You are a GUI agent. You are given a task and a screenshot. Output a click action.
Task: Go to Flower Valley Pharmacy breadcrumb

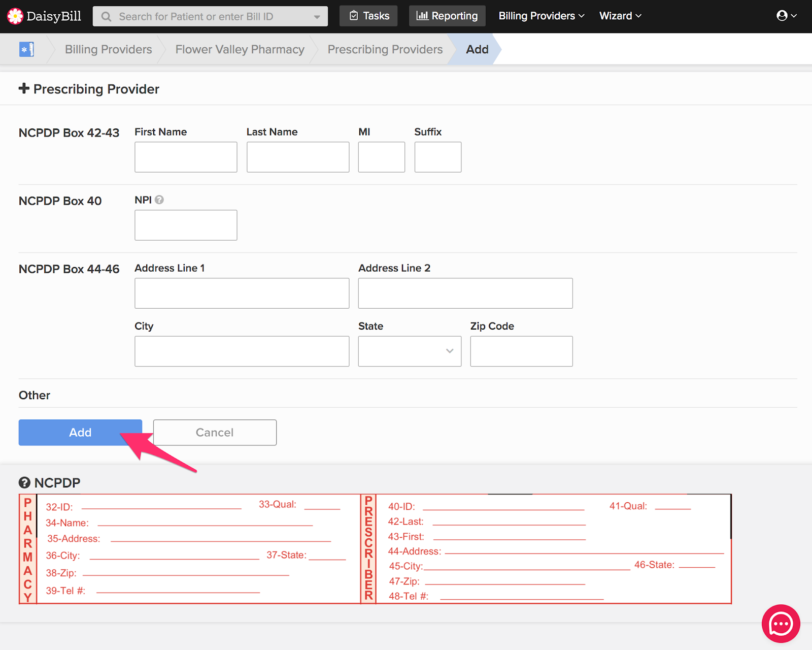coord(240,49)
